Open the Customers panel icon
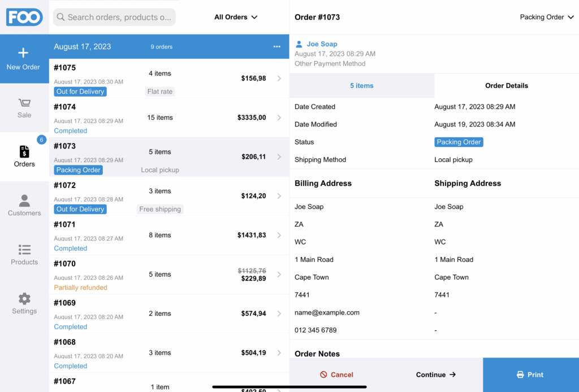The image size is (579, 392). coord(24,201)
